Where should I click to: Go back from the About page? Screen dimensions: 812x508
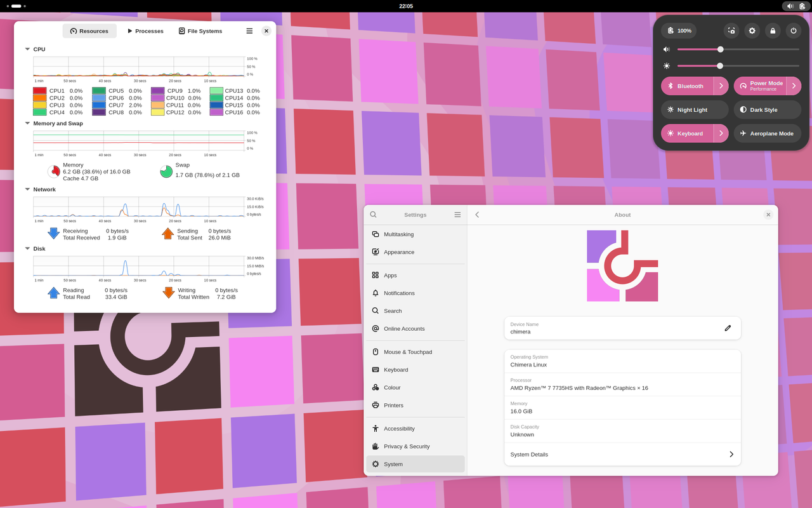[x=477, y=215]
